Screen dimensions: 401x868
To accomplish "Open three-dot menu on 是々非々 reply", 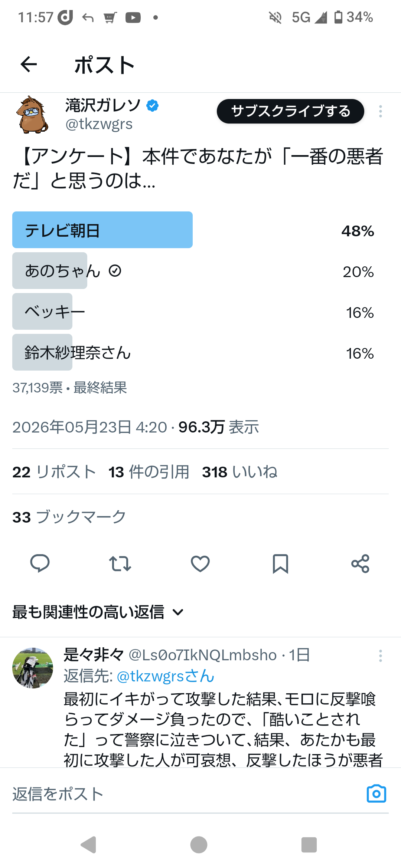I will (381, 656).
